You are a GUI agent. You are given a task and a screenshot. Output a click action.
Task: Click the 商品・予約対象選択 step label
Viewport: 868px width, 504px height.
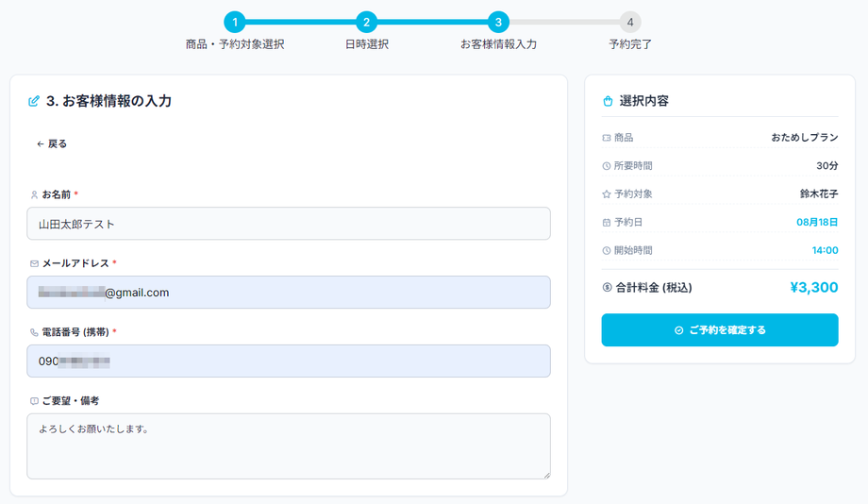click(x=235, y=44)
